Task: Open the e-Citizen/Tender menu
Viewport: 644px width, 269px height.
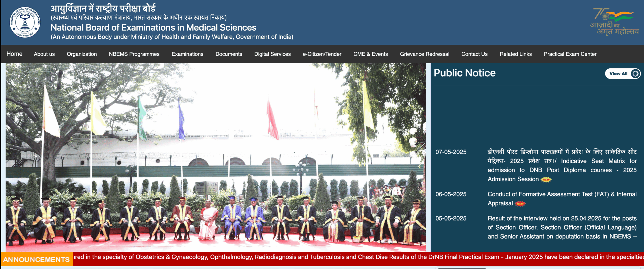Action: [322, 54]
